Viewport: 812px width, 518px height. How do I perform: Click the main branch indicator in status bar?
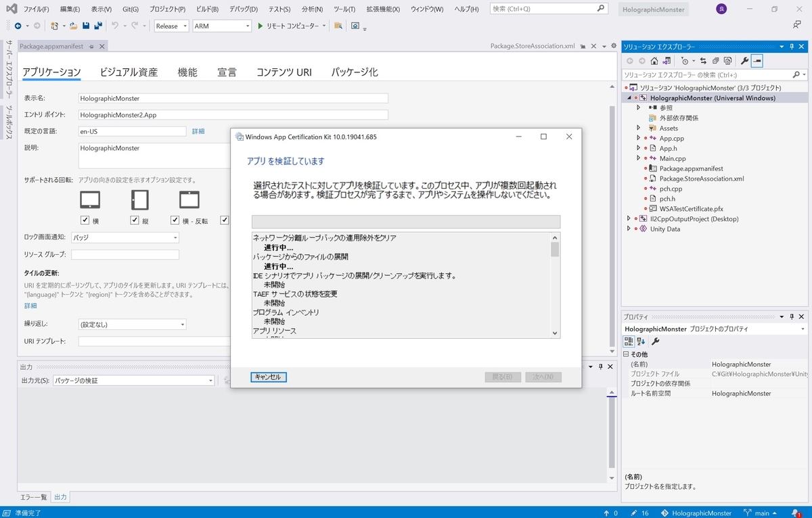761,513
